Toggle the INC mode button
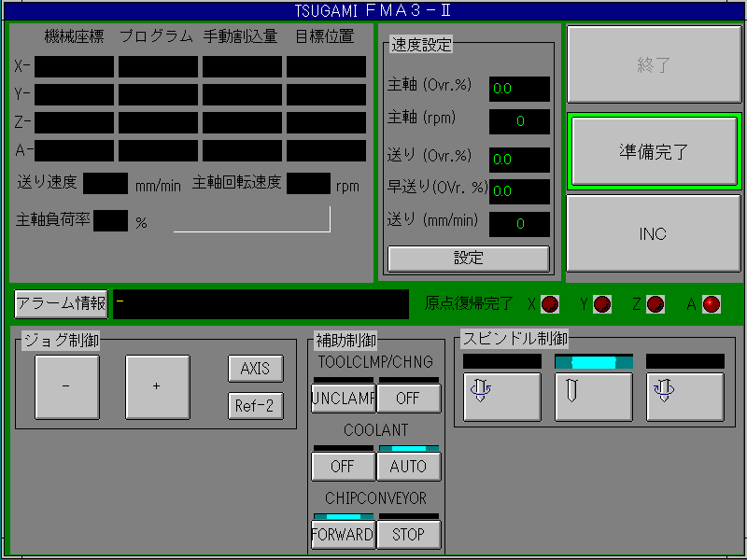Screen dimensions: 747x560 [x=654, y=234]
